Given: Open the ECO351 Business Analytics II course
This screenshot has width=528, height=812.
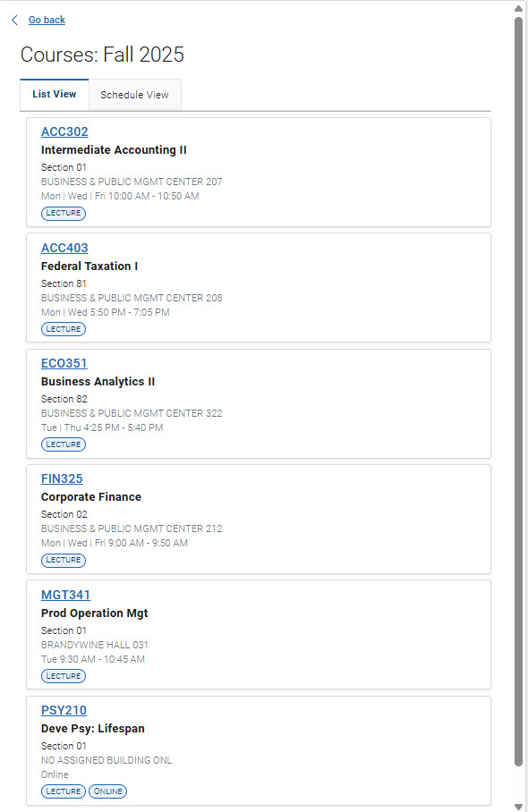Looking at the screenshot, I should point(64,363).
